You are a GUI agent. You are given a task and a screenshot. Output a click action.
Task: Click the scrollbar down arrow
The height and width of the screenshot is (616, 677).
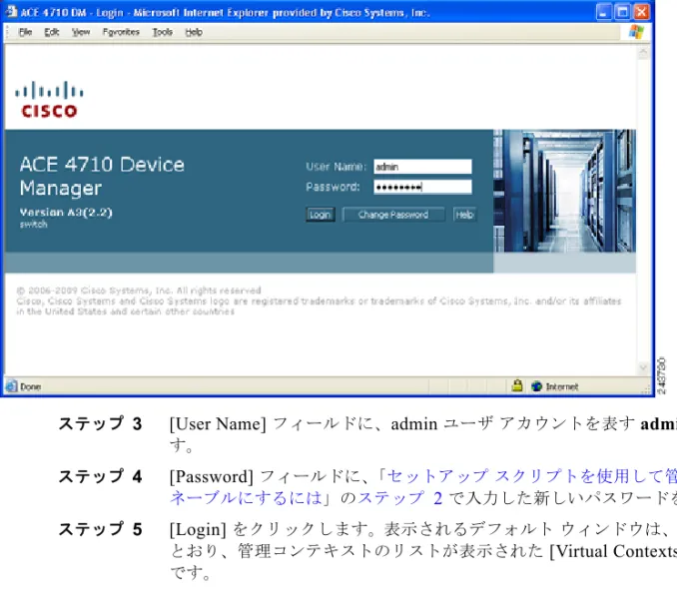[x=643, y=367]
